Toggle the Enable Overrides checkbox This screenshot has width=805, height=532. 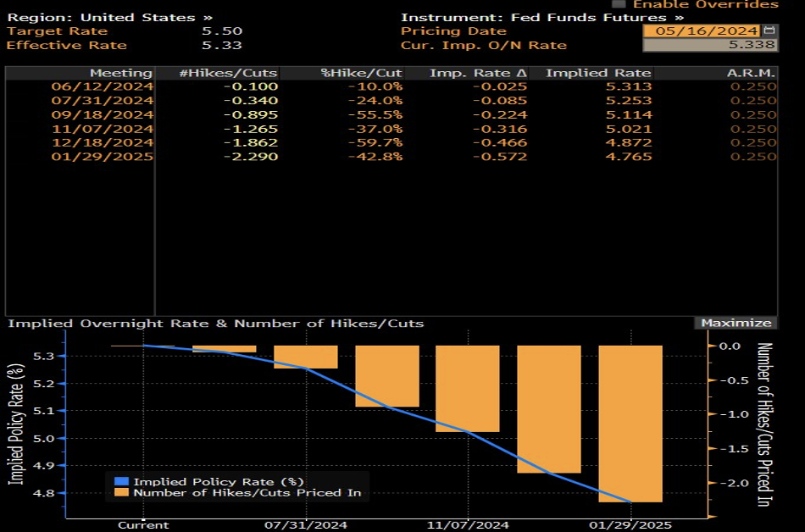pos(619,3)
